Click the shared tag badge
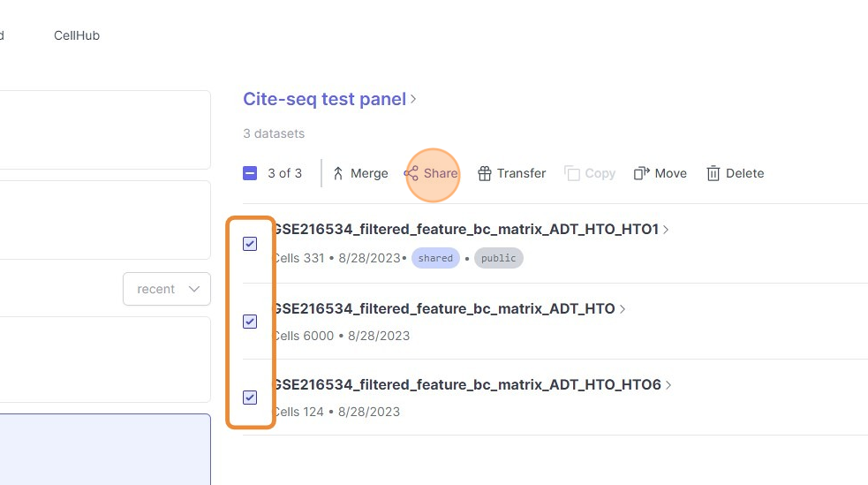 pyautogui.click(x=435, y=258)
